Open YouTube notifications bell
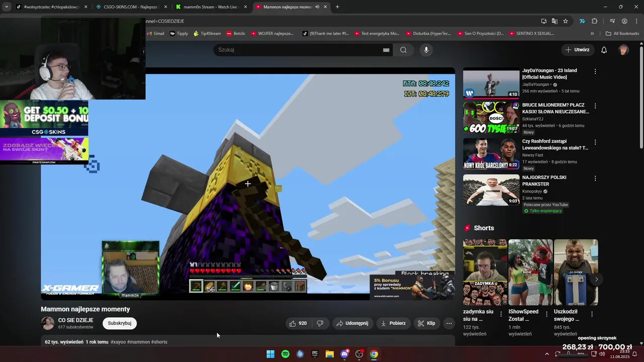Screen dimensions: 644x362 [x=604, y=50]
